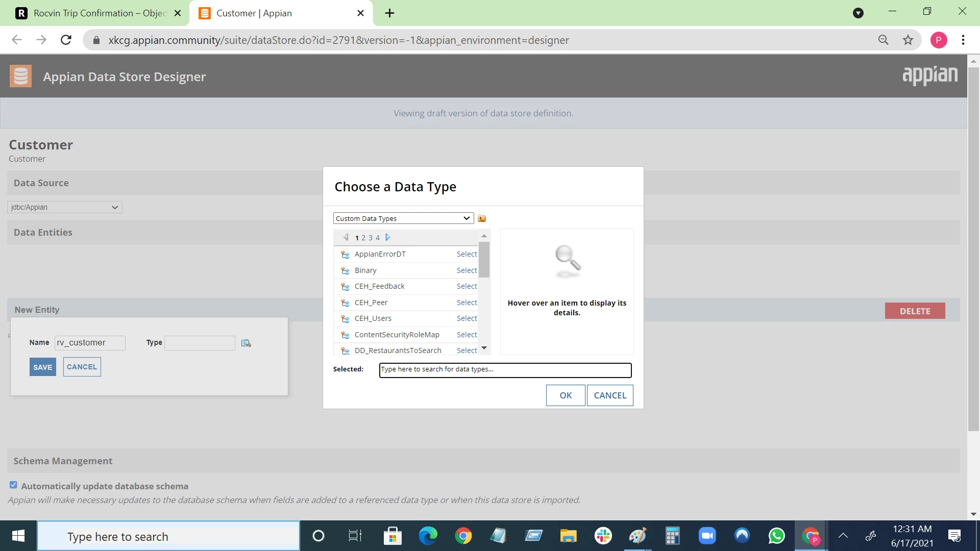This screenshot has width=980, height=551.
Task: Click Select link for ContentSecurityRoleMap
Action: 467,335
